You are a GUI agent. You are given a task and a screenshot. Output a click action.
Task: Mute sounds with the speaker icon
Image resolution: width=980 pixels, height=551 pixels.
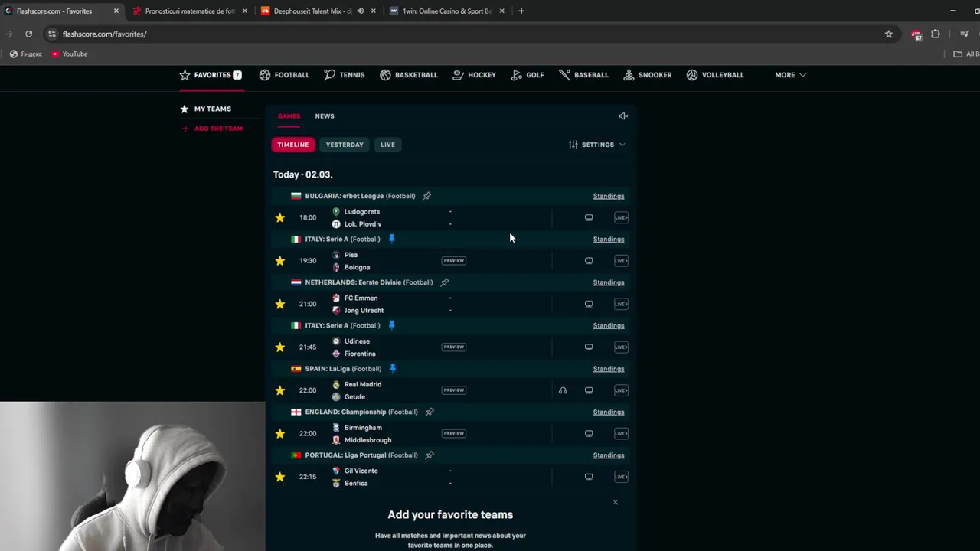tap(623, 116)
